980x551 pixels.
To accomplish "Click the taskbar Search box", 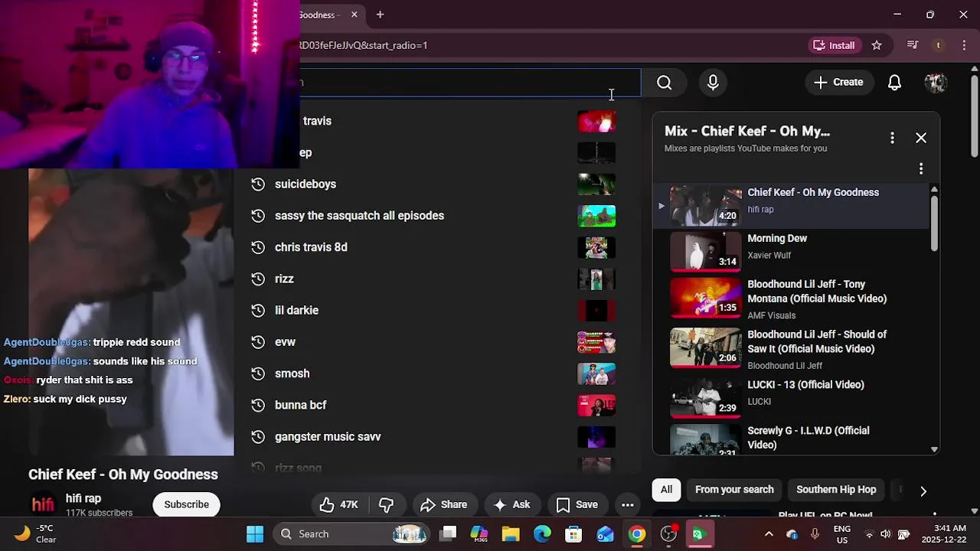I will (352, 534).
